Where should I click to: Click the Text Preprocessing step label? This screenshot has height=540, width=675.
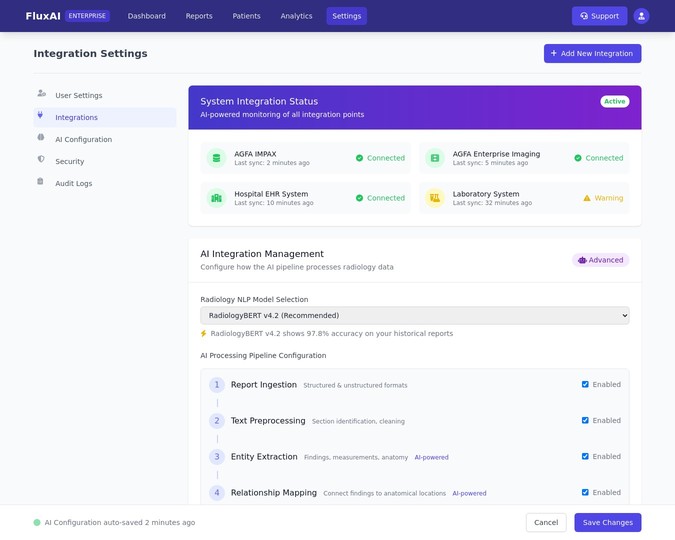(x=268, y=421)
